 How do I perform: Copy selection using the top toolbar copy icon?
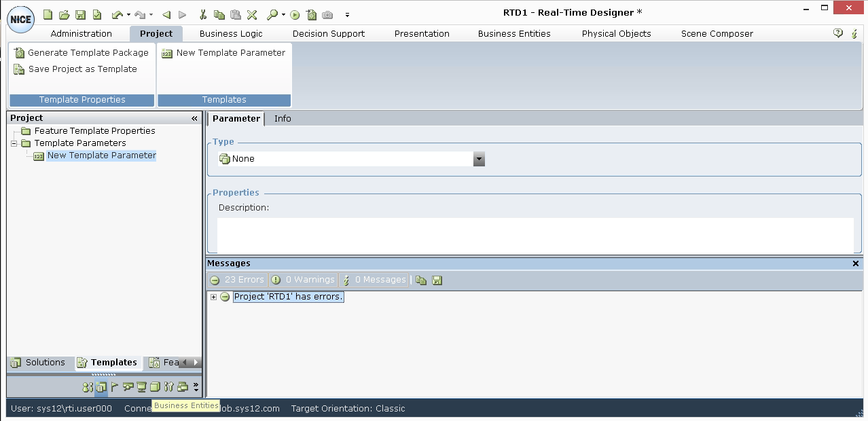pyautogui.click(x=219, y=14)
